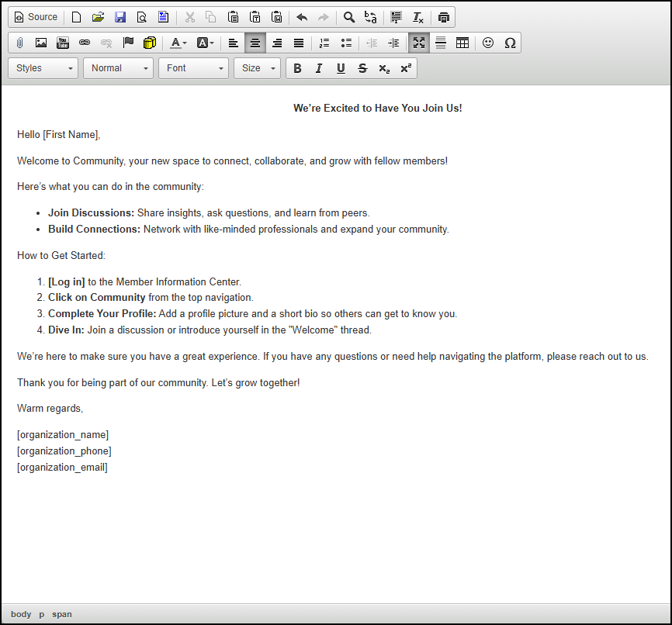Click the "[organization_phone]" placeholder
The width and height of the screenshot is (672, 625).
pos(64,451)
